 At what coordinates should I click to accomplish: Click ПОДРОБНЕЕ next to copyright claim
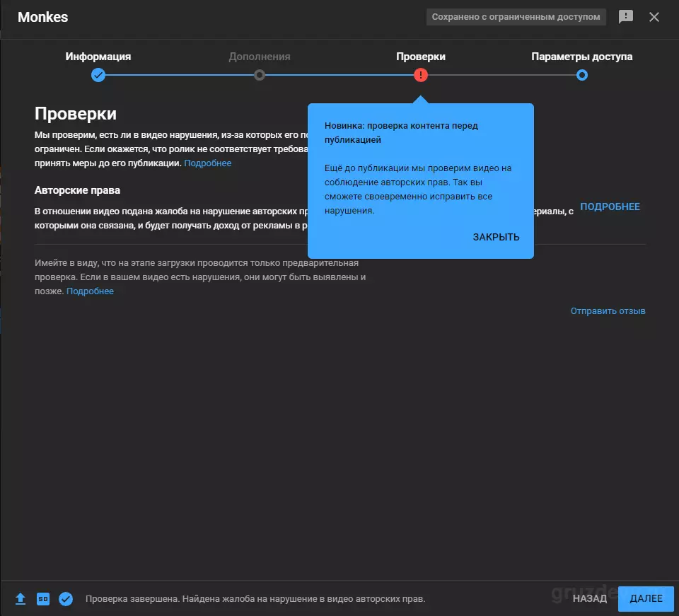pyautogui.click(x=610, y=207)
